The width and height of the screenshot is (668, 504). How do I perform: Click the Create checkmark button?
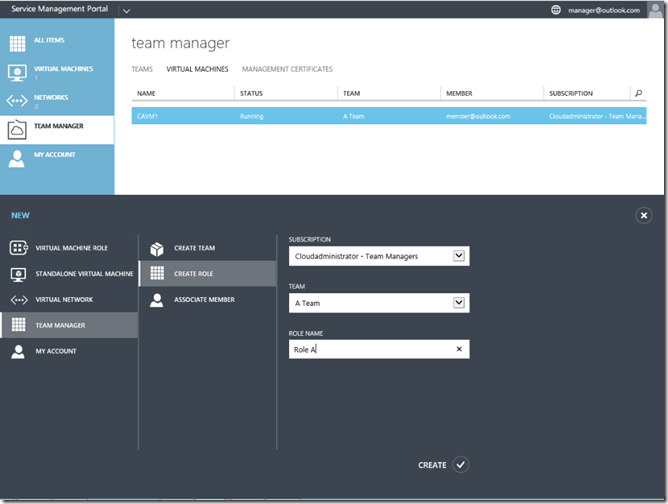(460, 464)
